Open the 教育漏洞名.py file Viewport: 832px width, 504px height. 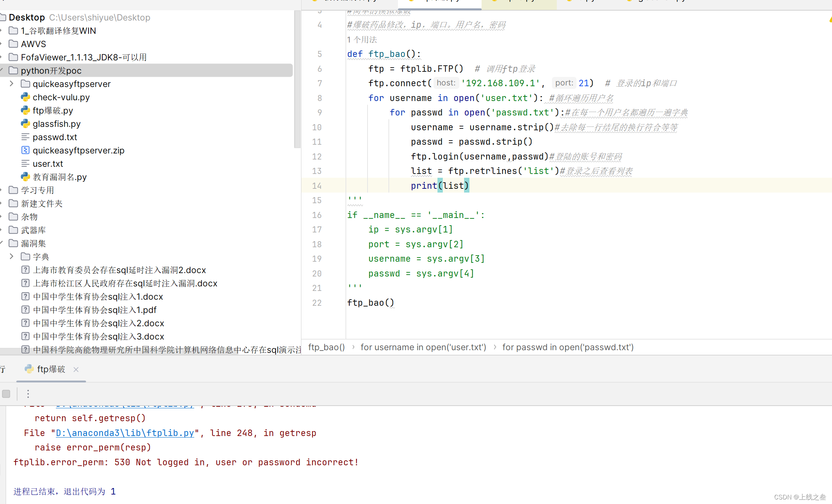click(60, 177)
